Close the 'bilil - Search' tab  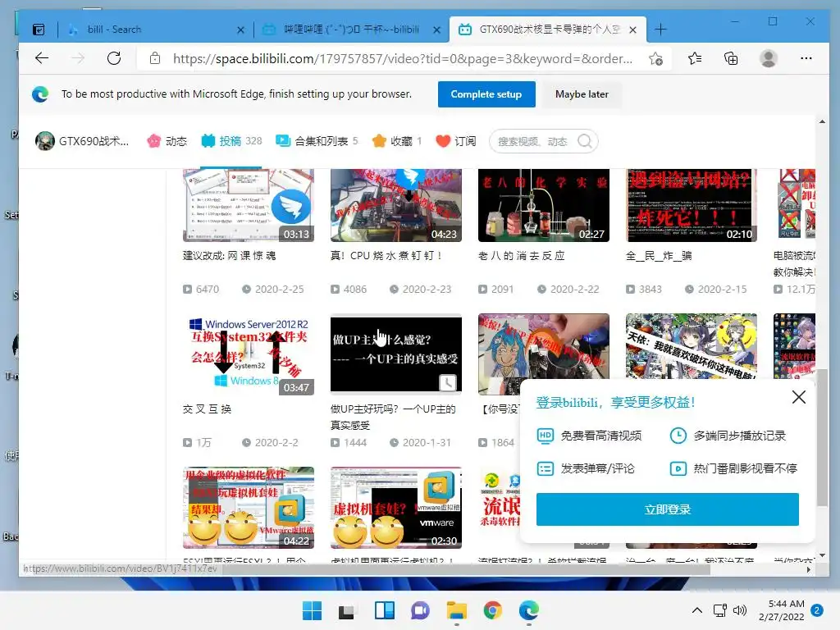(x=240, y=30)
